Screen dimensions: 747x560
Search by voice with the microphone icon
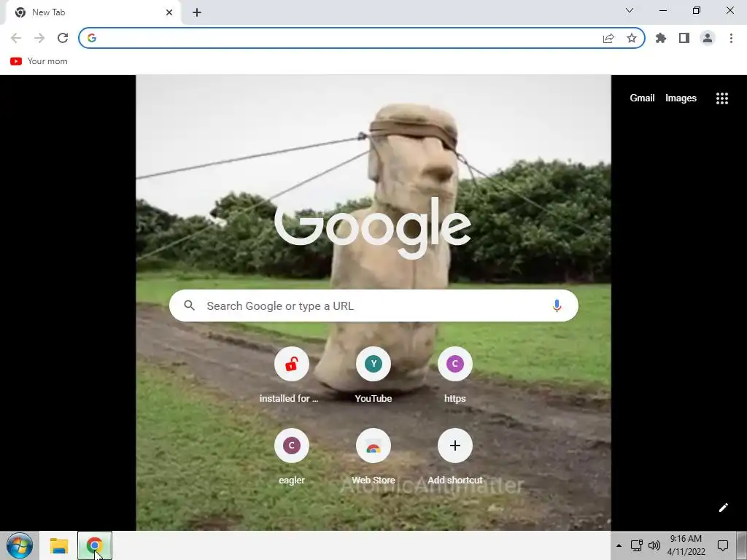click(x=557, y=306)
